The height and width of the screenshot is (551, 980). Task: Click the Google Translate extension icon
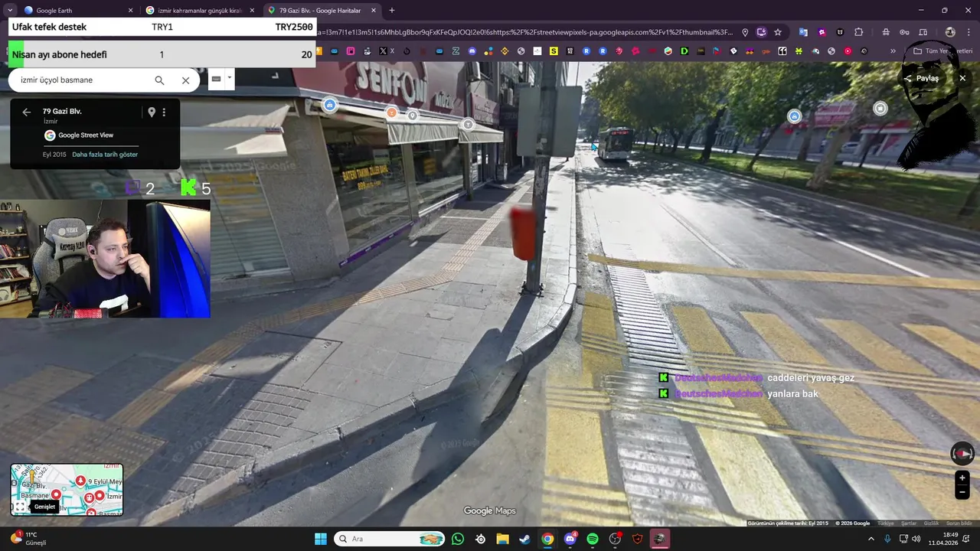[x=803, y=32]
